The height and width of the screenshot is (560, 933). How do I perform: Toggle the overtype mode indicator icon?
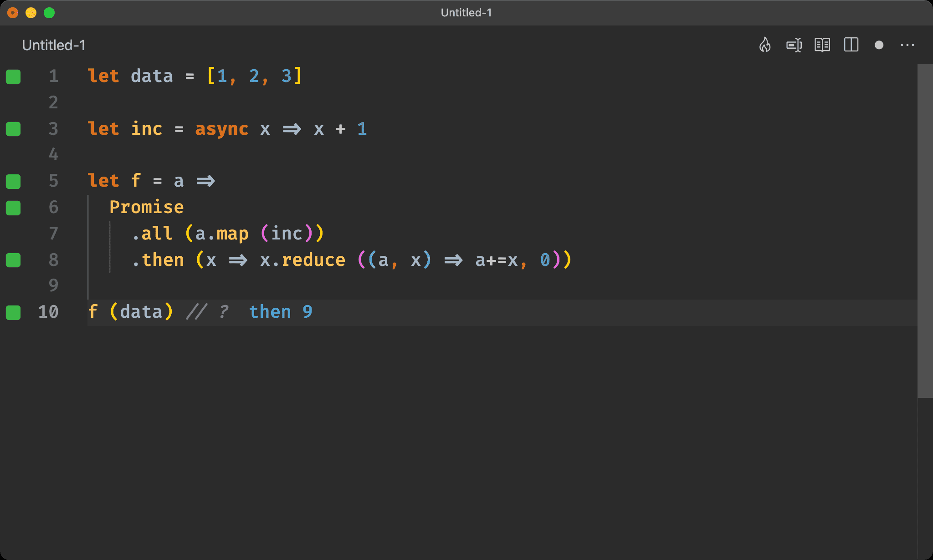pos(794,45)
